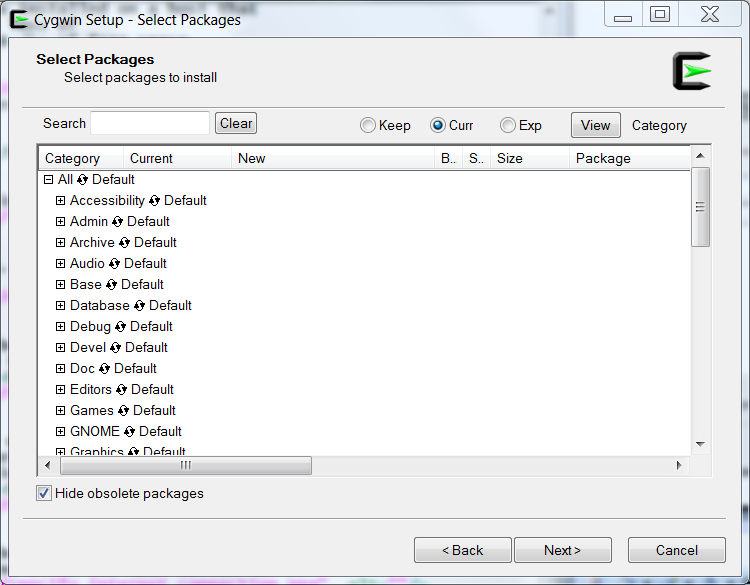Click the New column header
The width and height of the screenshot is (750, 585).
333,158
